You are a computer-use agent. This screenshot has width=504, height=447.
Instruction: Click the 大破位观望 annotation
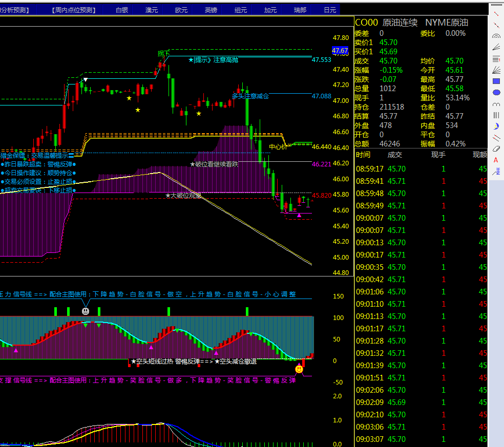click(x=183, y=196)
